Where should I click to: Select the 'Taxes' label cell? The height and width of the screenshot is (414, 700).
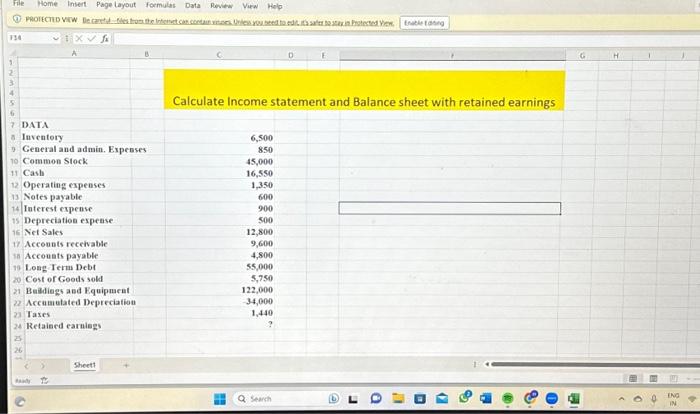coord(38,314)
